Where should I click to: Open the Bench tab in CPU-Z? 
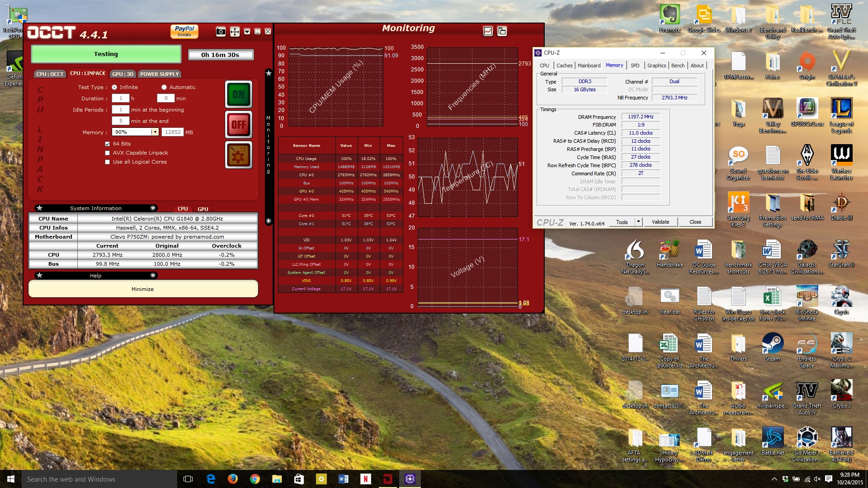pos(678,66)
